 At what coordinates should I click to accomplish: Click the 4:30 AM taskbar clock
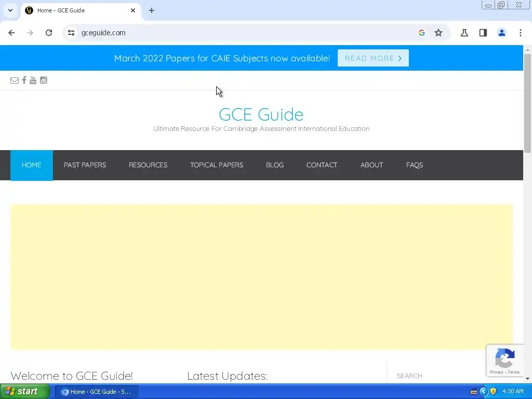click(513, 392)
